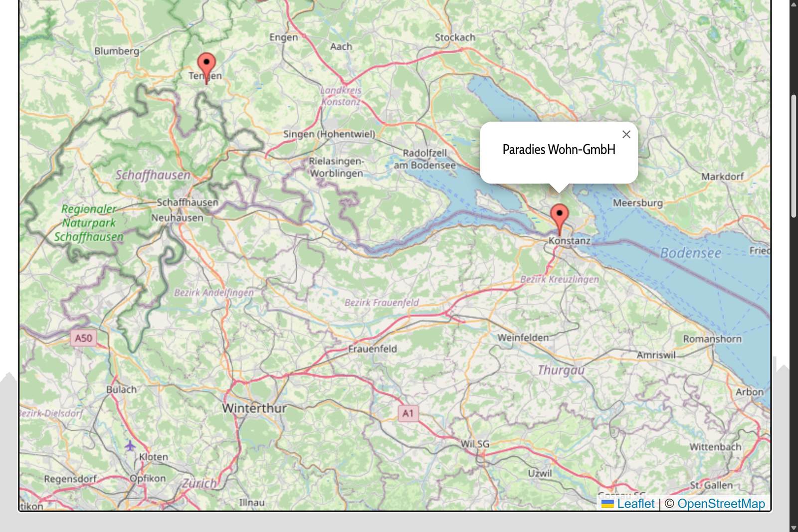The image size is (798, 532).
Task: Click the Bodensee lake label
Action: (x=690, y=253)
